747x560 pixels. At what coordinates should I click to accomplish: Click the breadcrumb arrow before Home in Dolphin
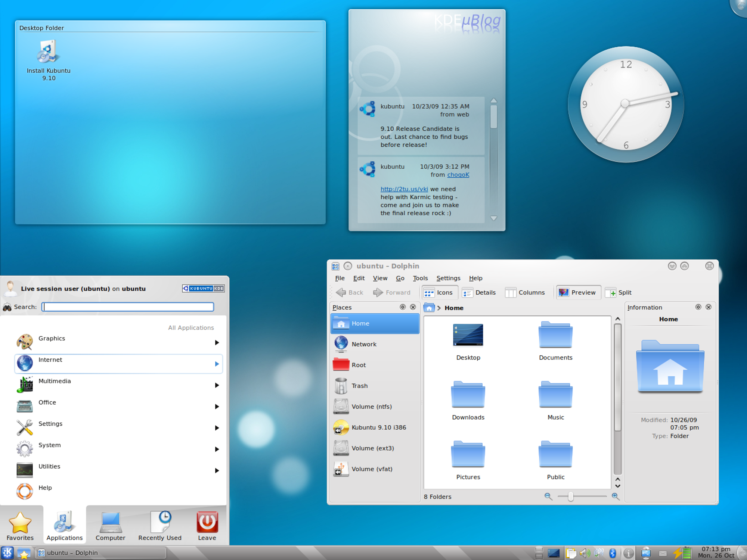[439, 308]
